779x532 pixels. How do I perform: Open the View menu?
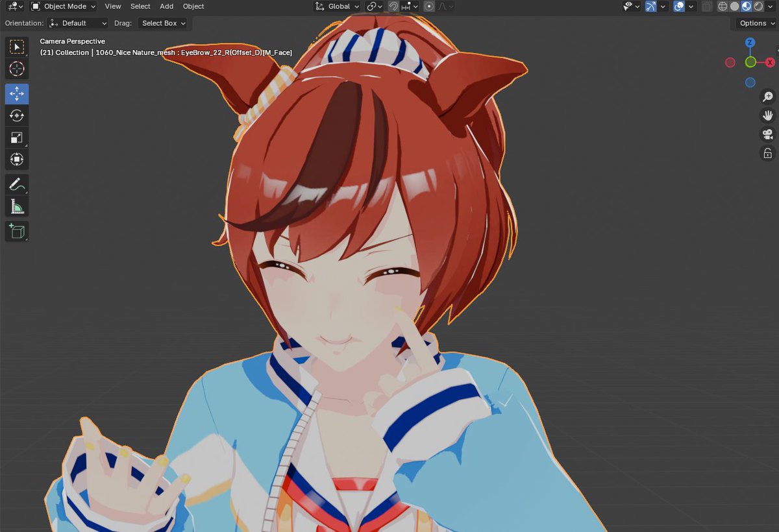113,6
